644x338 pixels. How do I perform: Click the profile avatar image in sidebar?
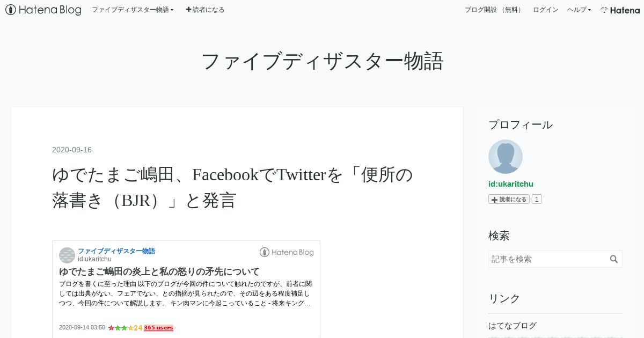pos(506,157)
